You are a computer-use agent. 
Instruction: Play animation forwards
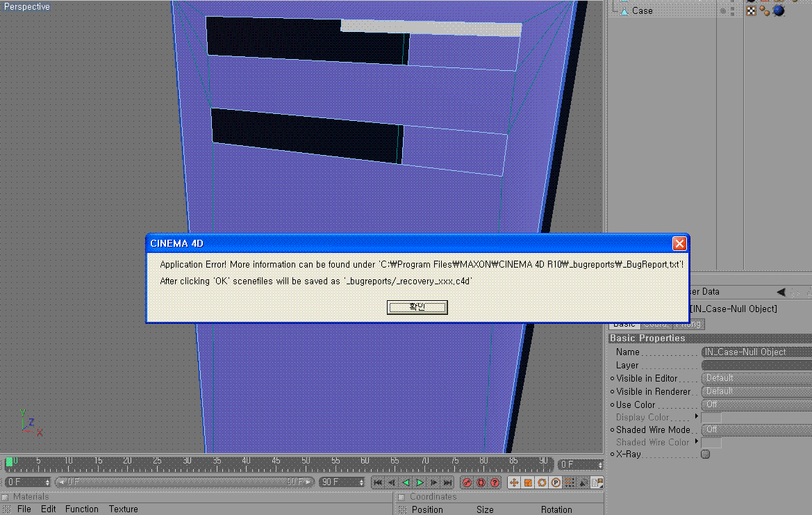coord(420,483)
